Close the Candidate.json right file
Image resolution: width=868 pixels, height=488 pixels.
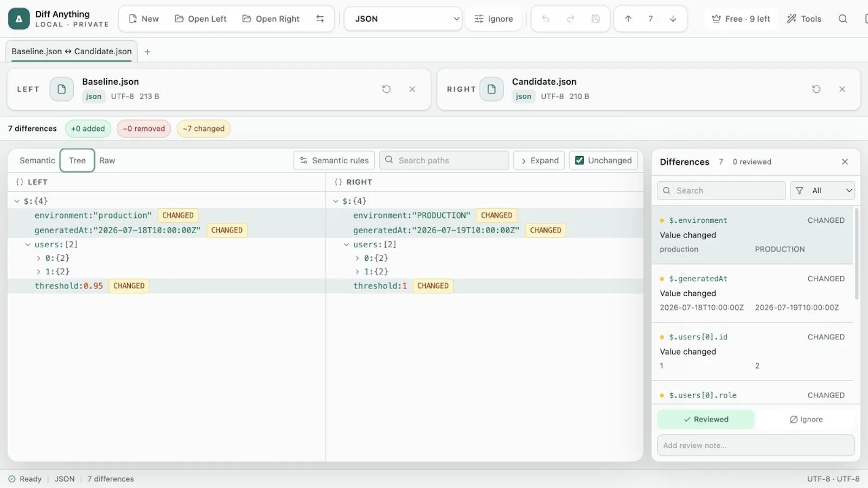(842, 89)
